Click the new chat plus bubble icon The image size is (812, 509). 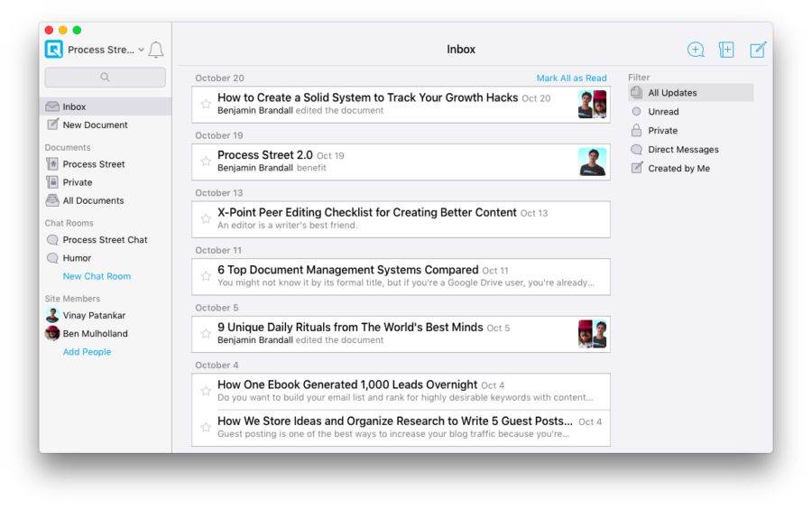(x=696, y=50)
